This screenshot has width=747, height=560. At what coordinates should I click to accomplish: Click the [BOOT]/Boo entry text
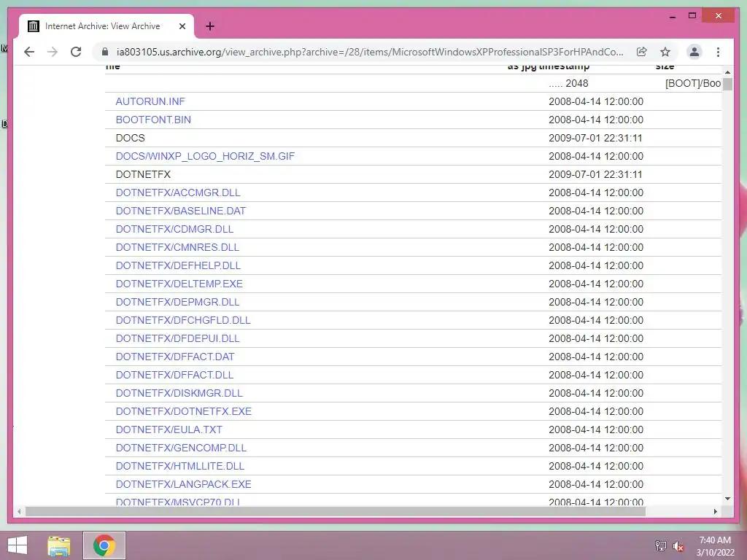[693, 83]
